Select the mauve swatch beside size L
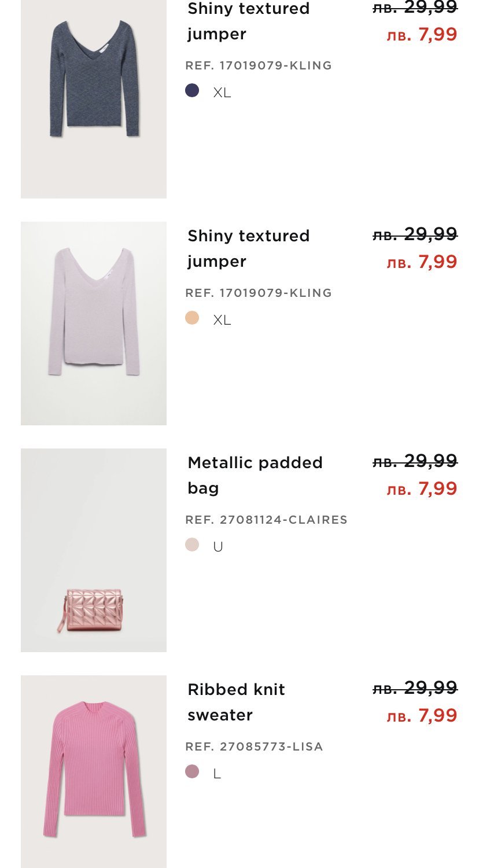This screenshot has height=868, width=479. pyautogui.click(x=192, y=771)
